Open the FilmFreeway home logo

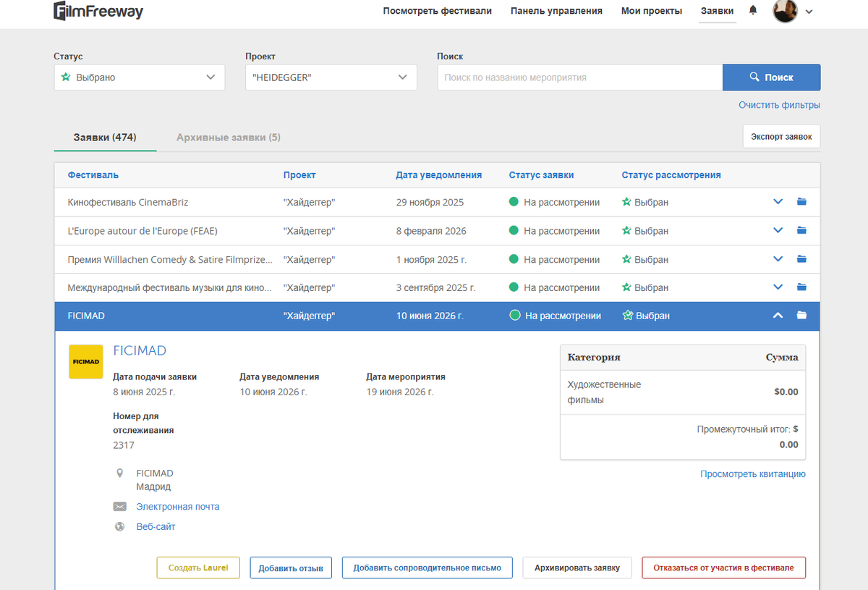tap(98, 11)
